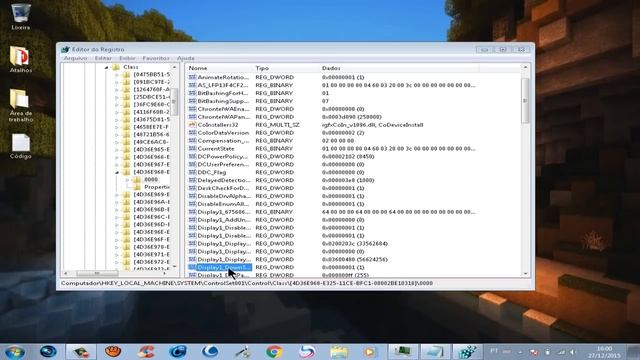Viewport: 640px width, 360px height.
Task: Click the Registry Editor taskbar button
Action: (x=467, y=352)
